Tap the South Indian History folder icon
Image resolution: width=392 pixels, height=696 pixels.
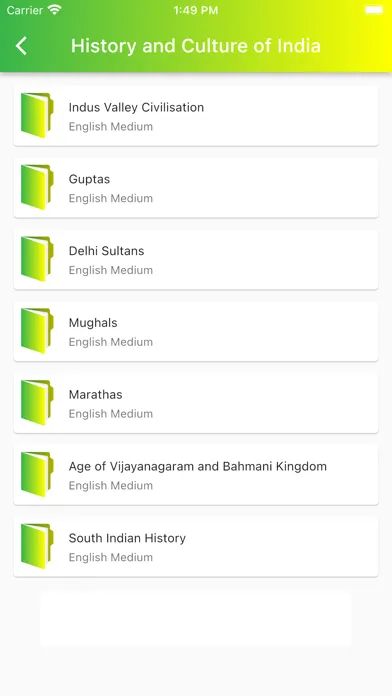[37, 546]
